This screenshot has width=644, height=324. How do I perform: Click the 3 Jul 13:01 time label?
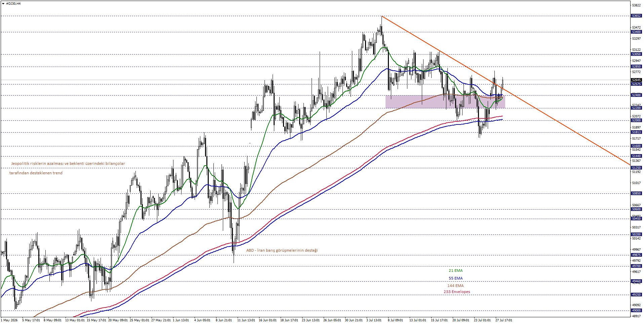[374, 320]
